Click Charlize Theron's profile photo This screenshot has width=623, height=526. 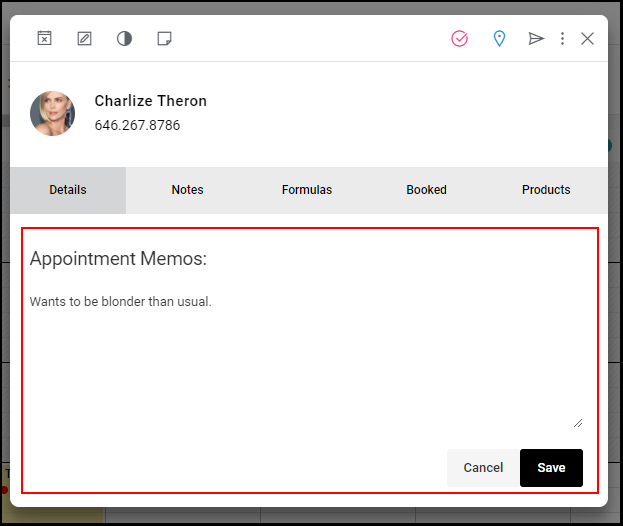click(x=52, y=113)
